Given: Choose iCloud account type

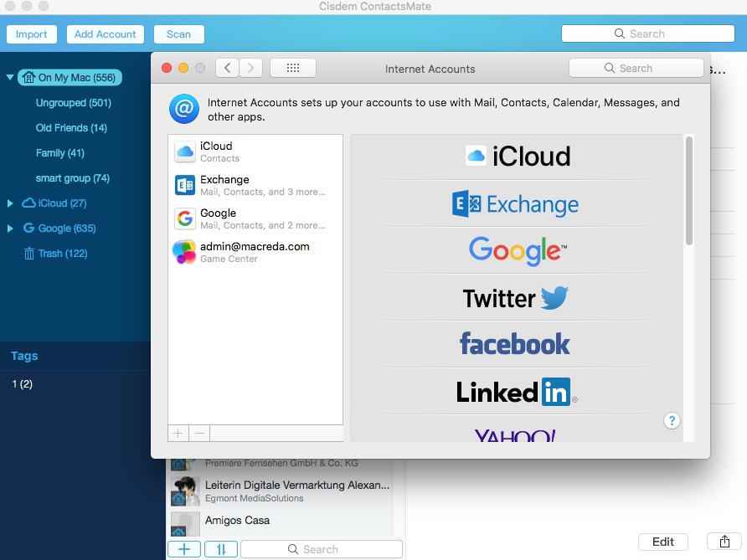Looking at the screenshot, I should [517, 157].
